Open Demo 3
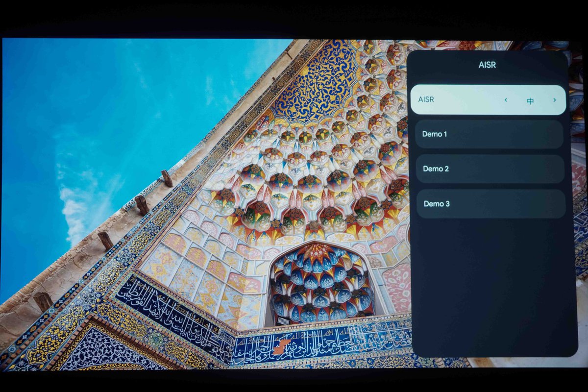The height and width of the screenshot is (392, 588). coord(491,204)
